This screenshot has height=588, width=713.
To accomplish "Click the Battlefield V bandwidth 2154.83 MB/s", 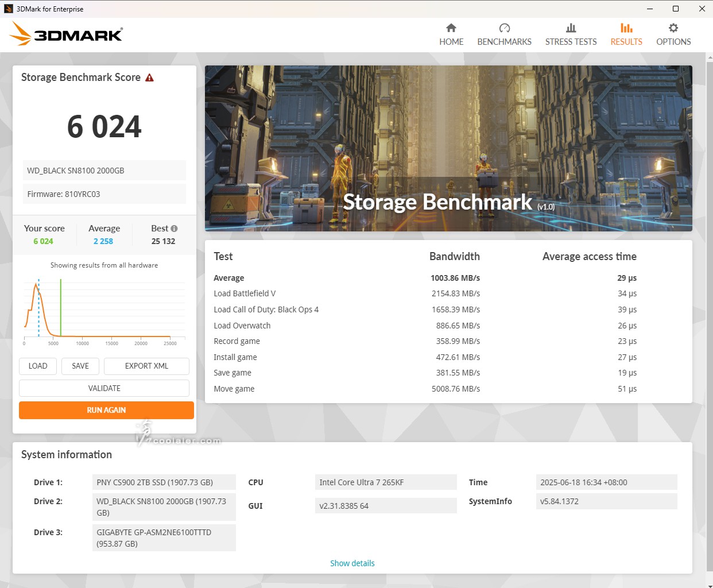I will click(x=456, y=293).
